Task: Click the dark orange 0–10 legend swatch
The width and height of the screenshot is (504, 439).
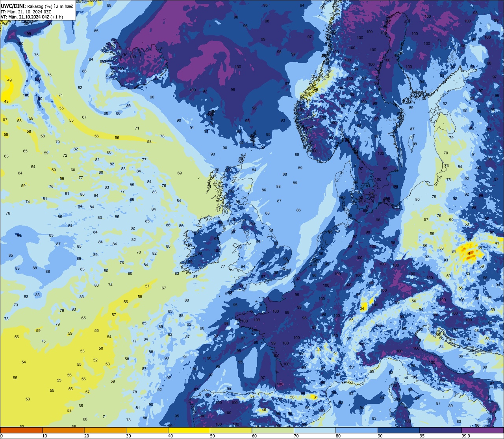Action: (x=21, y=430)
